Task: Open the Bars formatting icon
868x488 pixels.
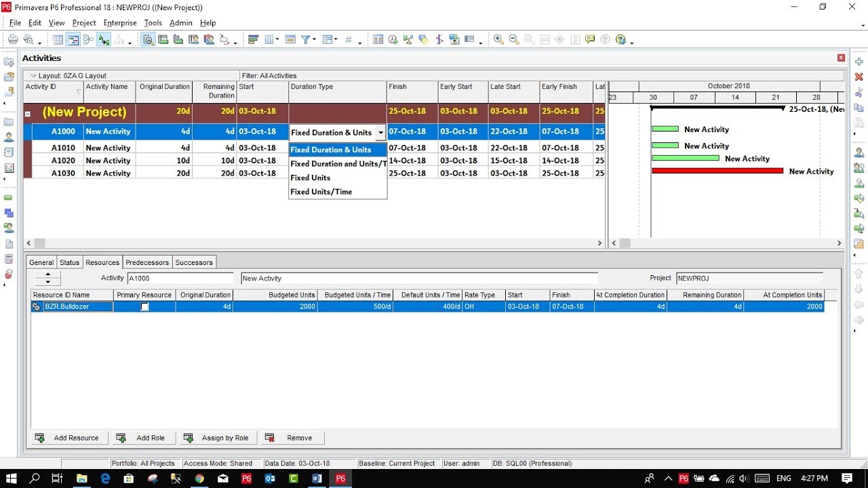Action: (x=254, y=40)
